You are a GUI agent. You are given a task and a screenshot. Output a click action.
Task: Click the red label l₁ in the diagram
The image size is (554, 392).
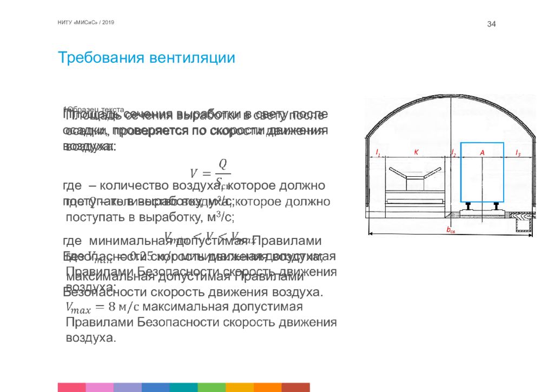point(378,153)
